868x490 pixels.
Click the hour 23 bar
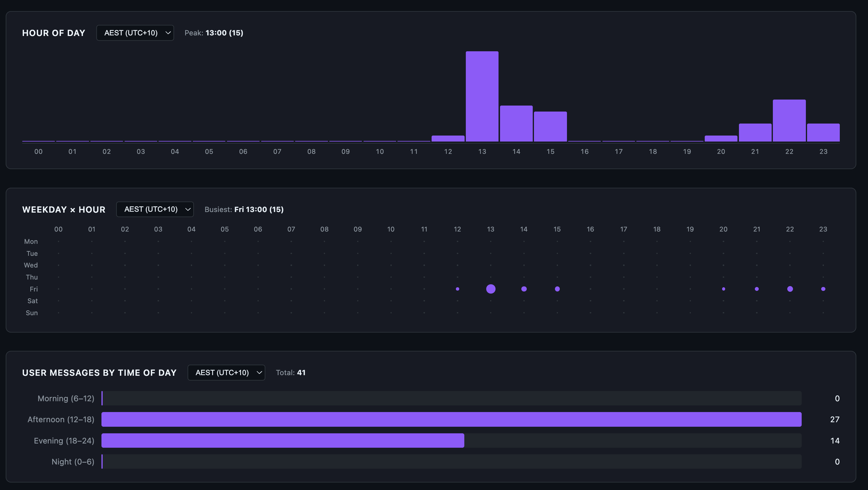point(823,132)
